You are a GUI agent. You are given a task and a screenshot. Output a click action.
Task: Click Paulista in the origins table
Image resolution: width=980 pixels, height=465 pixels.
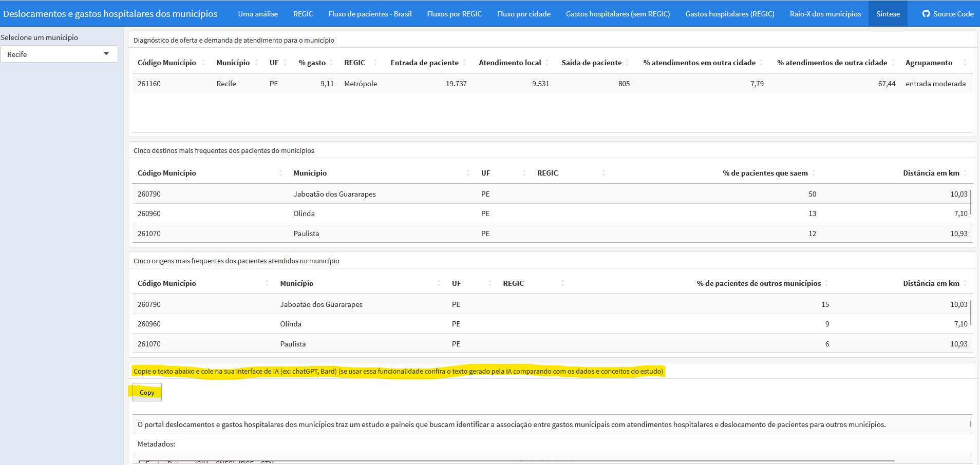(293, 344)
